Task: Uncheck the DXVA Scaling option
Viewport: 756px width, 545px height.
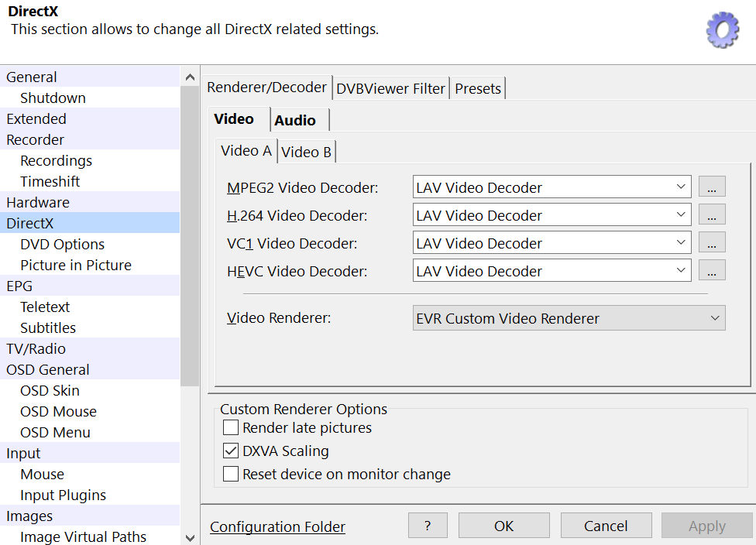Action: click(231, 451)
